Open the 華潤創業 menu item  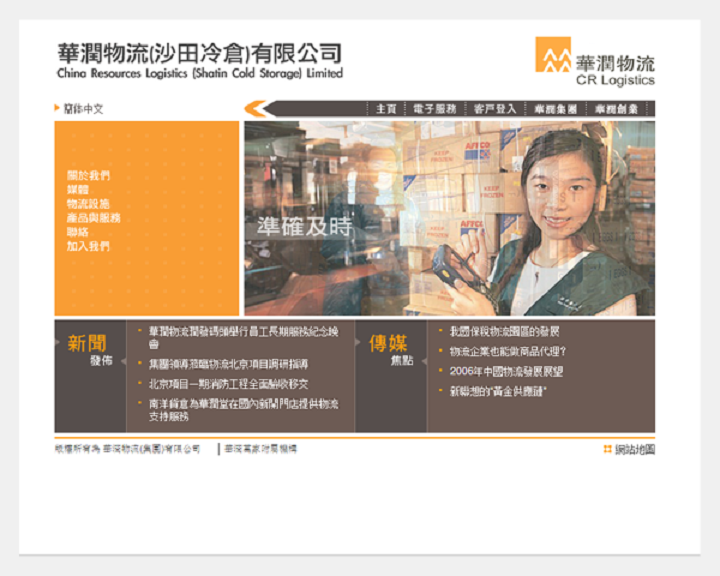(x=617, y=109)
